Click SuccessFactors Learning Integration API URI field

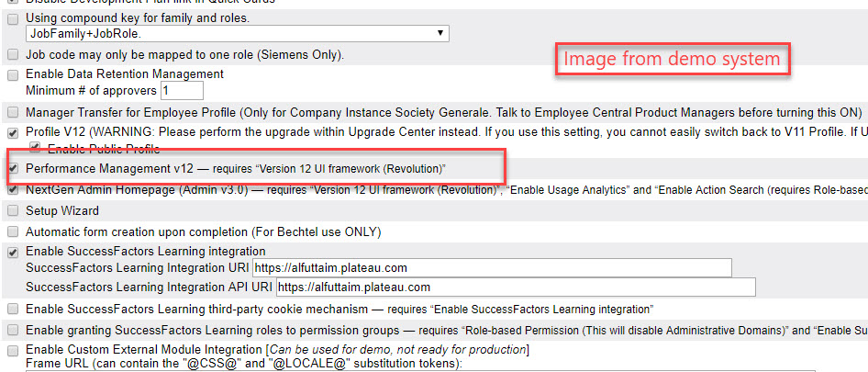[x=516, y=287]
